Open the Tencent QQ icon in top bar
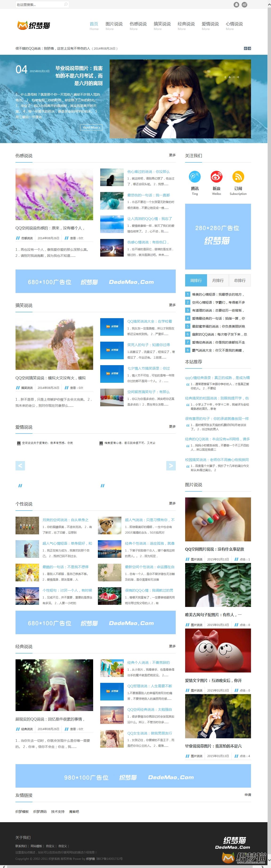The width and height of the screenshot is (271, 868). 236,4
